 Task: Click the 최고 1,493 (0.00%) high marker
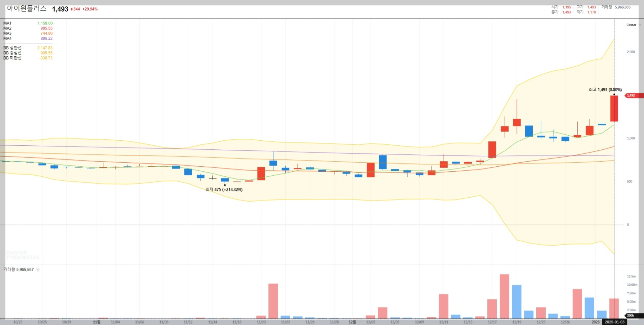tap(605, 89)
